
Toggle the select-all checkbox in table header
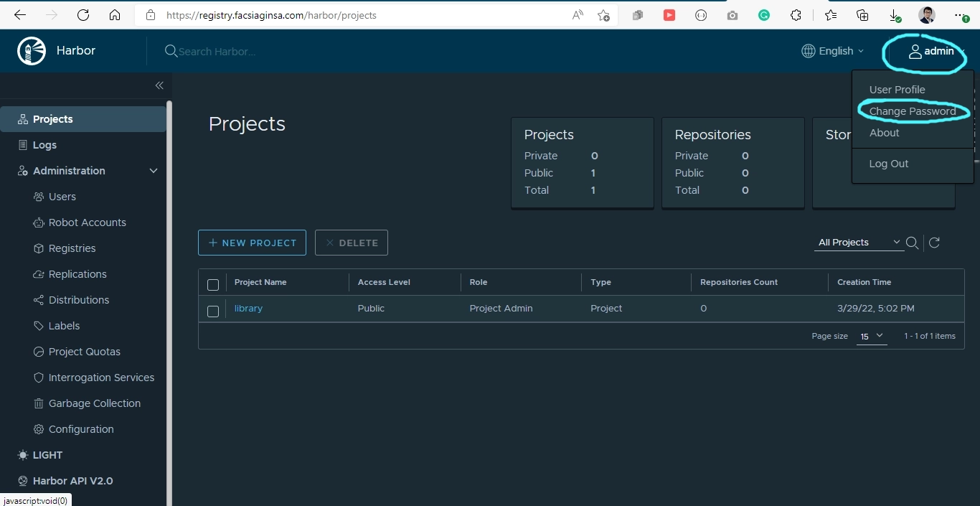(x=213, y=285)
